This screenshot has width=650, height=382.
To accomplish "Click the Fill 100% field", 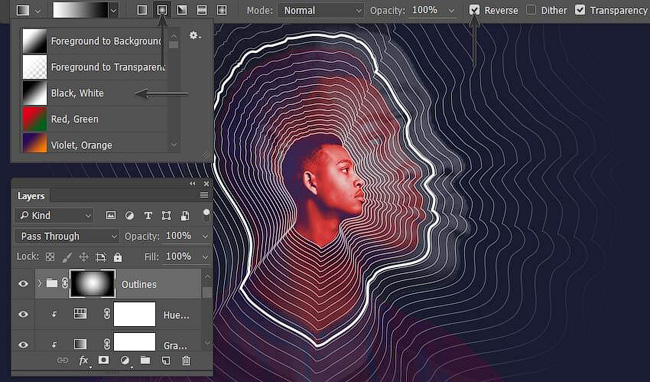I will tap(179, 256).
